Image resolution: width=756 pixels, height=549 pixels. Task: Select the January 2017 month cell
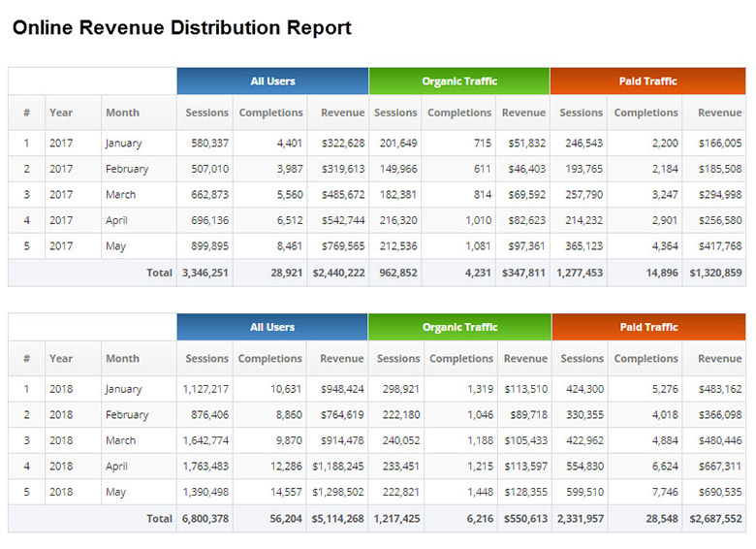[123, 144]
